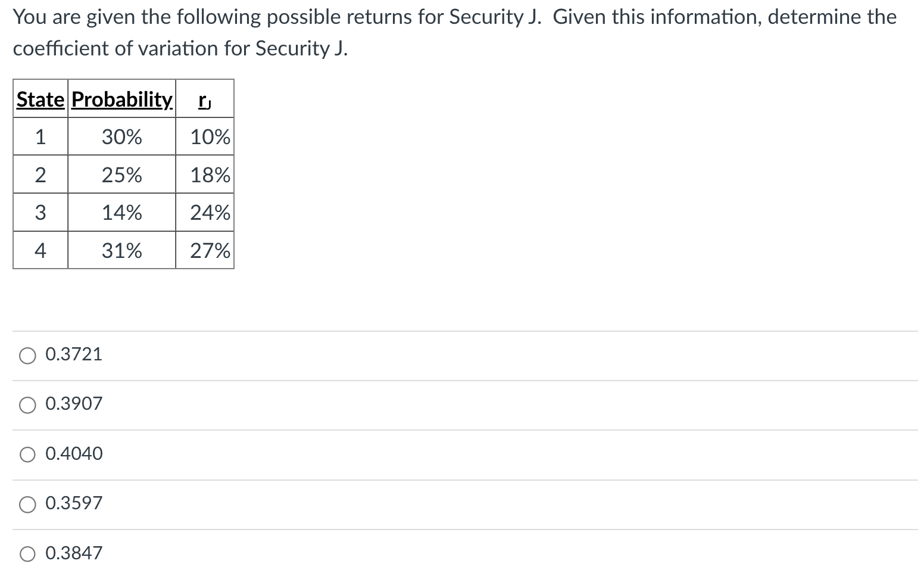Click the answer label text 0.3847
The width and height of the screenshot is (924, 573).
(x=73, y=553)
